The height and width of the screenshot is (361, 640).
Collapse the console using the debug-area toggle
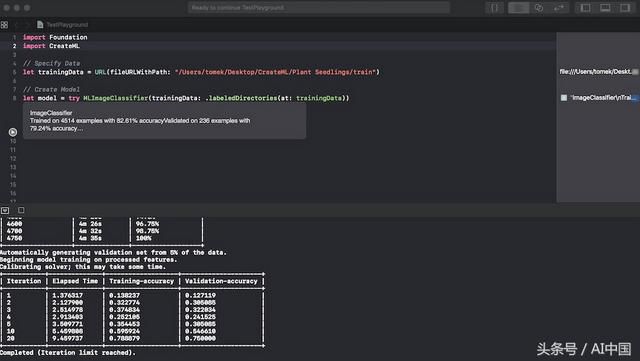click(5, 210)
